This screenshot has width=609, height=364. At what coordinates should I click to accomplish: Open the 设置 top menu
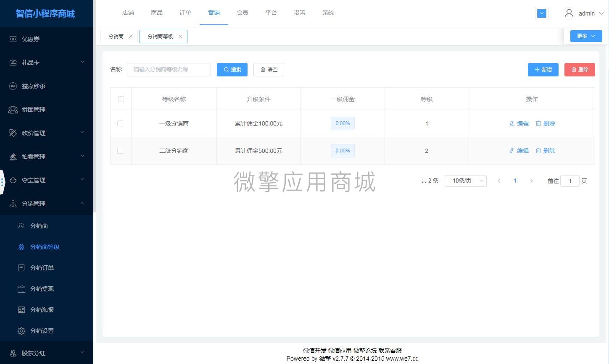300,13
